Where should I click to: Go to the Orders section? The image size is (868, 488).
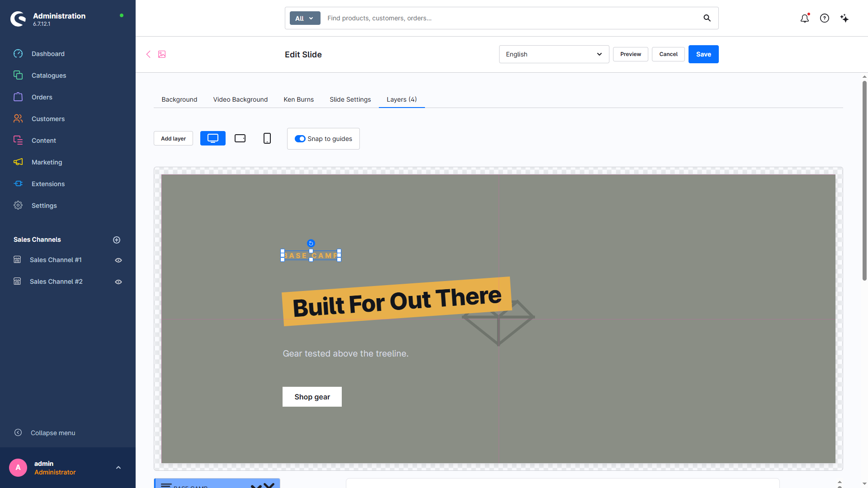click(42, 97)
